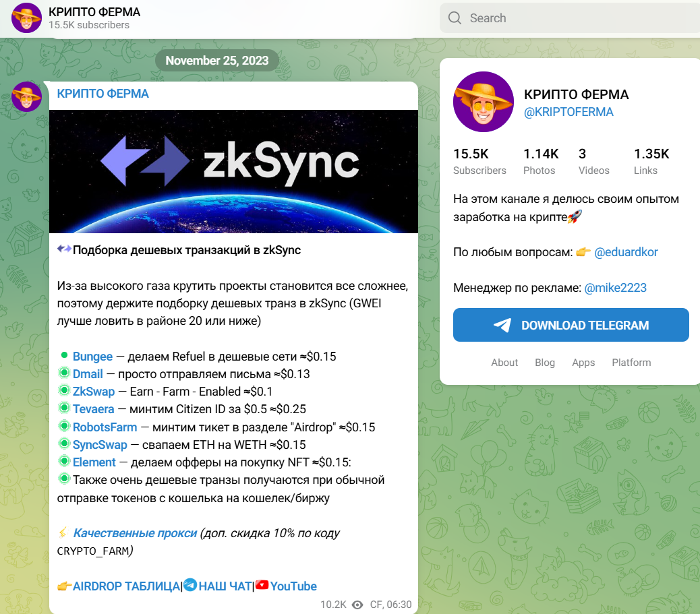This screenshot has height=614, width=700.
Task: Click the paper plane icon on the Download button
Action: coord(502,325)
